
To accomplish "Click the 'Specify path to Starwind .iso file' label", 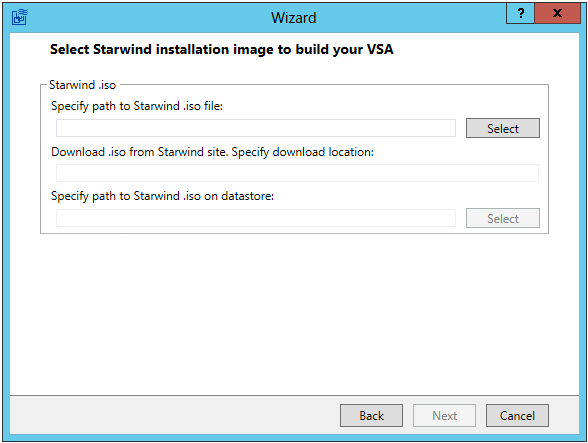I will (x=137, y=106).
